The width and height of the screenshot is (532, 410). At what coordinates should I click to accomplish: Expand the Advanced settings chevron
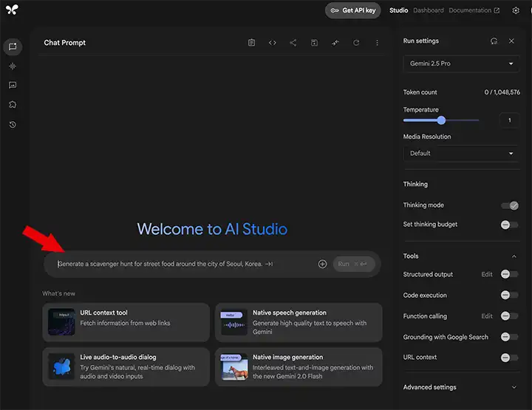point(514,387)
